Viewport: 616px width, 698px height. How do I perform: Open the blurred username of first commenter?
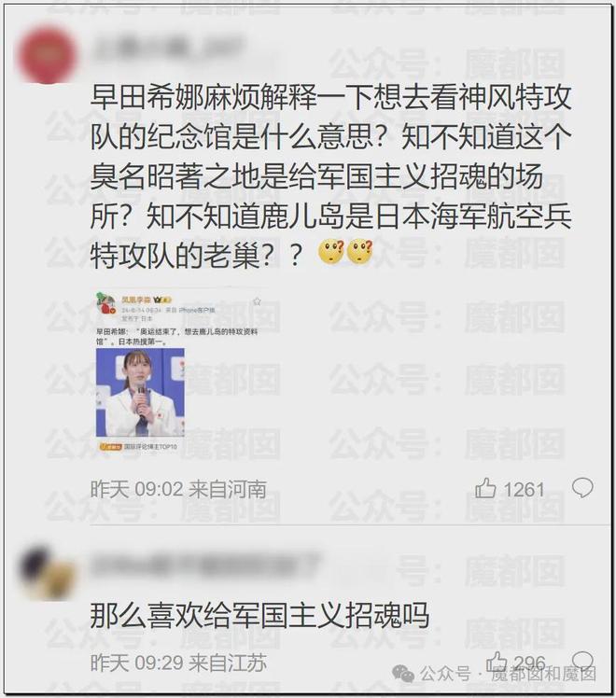coord(168,48)
